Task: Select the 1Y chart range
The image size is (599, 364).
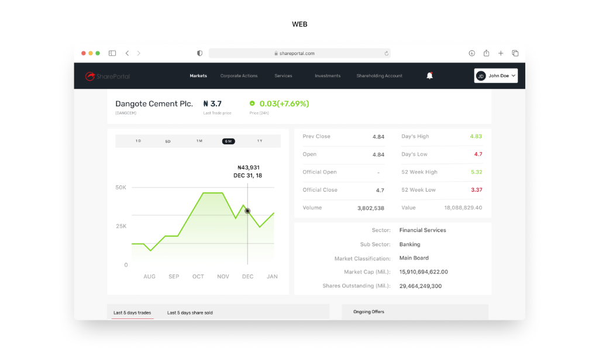Action: tap(260, 141)
